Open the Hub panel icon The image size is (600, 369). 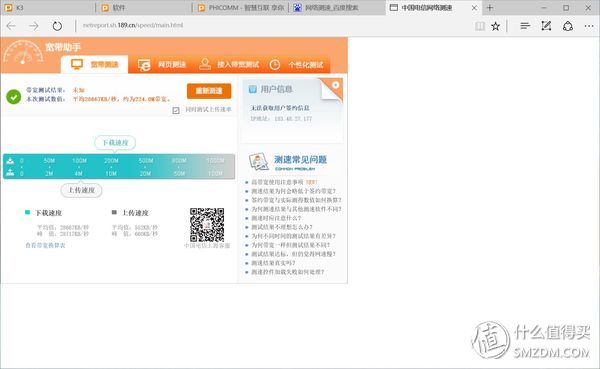525,26
